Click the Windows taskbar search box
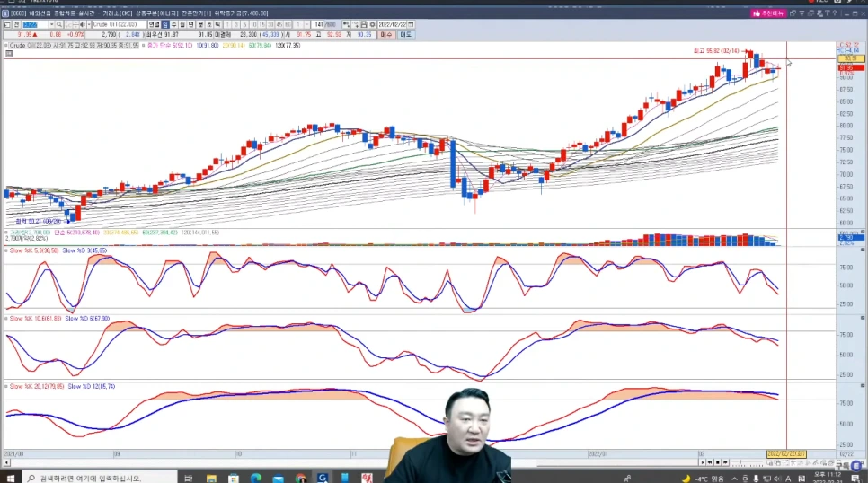868x483 pixels. coord(100,478)
